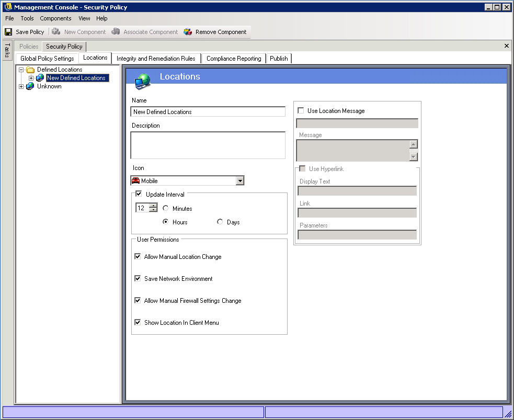Click the New Component icon
Image resolution: width=514 pixels, height=420 pixels.
tap(56, 31)
